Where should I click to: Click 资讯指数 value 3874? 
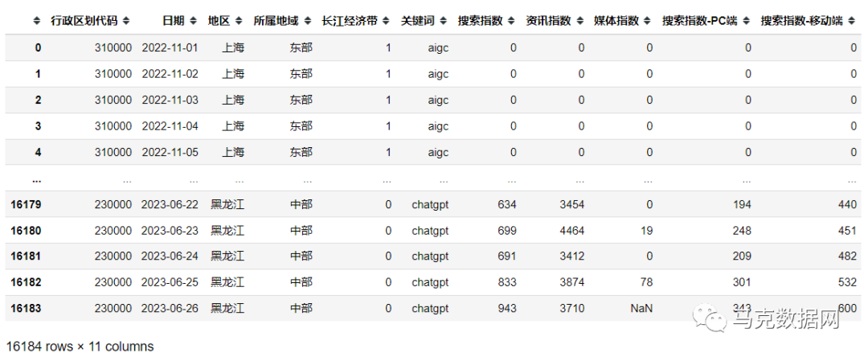572,282
